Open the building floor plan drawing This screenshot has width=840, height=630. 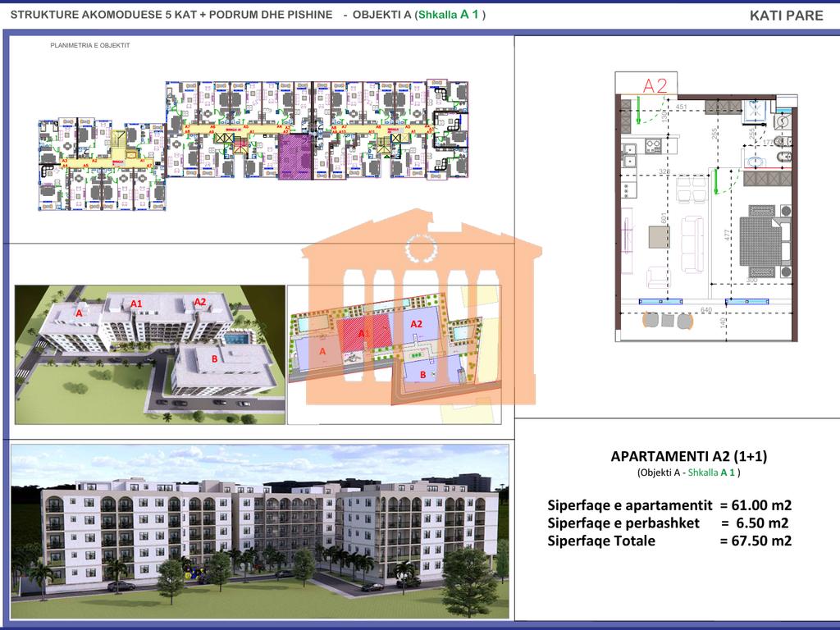coord(253,145)
